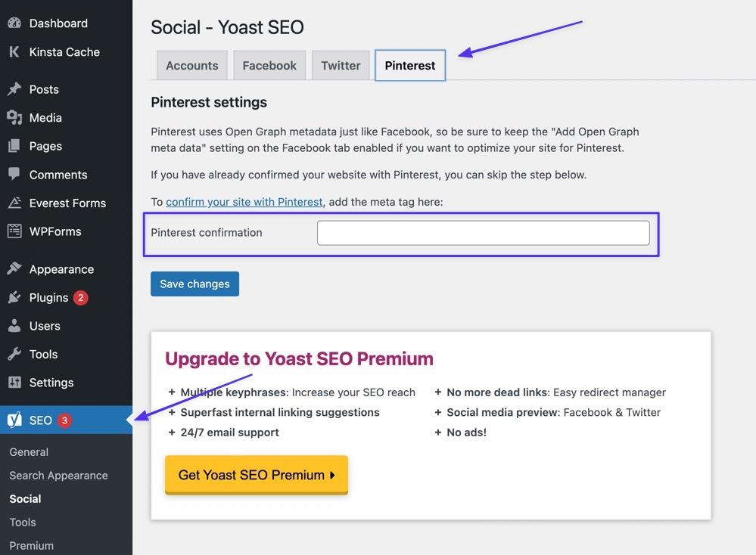Click the Users icon in the sidebar

(15, 325)
